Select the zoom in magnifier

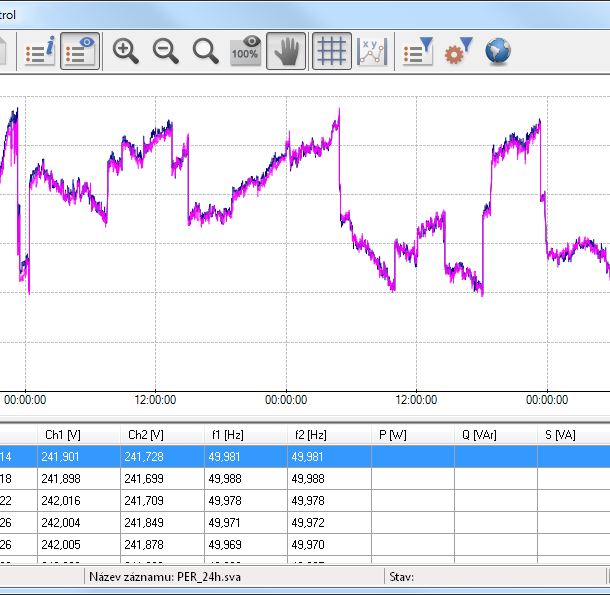tap(125, 51)
